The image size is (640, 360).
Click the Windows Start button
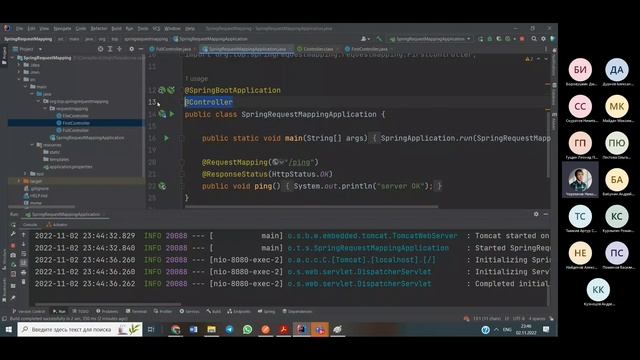[8, 329]
